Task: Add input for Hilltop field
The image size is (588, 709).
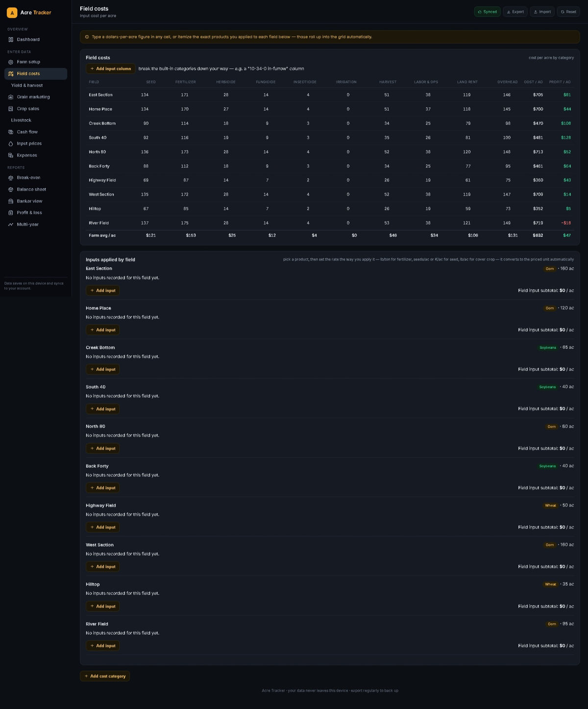Action: 102,606
